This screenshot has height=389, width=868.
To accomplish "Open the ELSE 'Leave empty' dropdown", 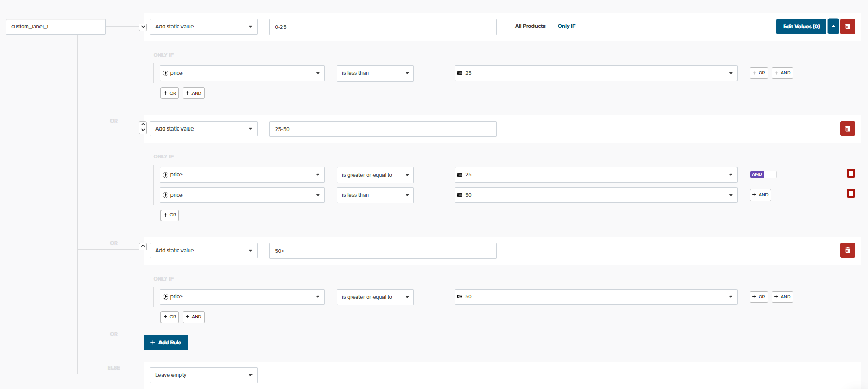I will [x=204, y=375].
